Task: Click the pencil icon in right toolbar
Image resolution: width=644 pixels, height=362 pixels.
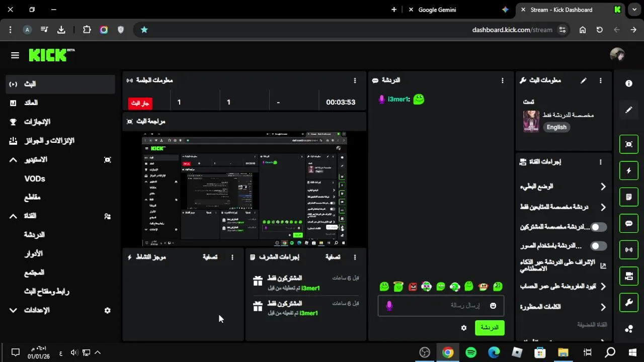Action: coord(629,110)
